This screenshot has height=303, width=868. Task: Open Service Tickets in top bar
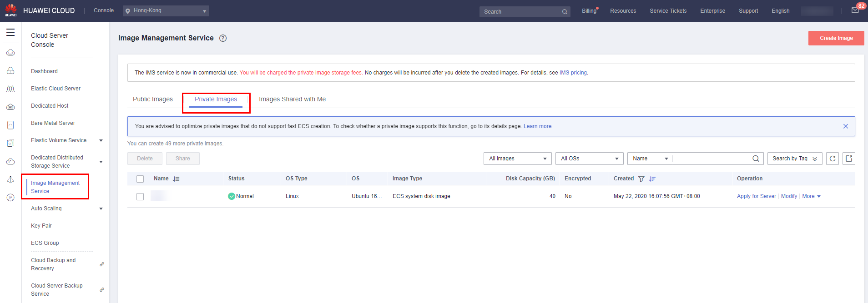668,11
